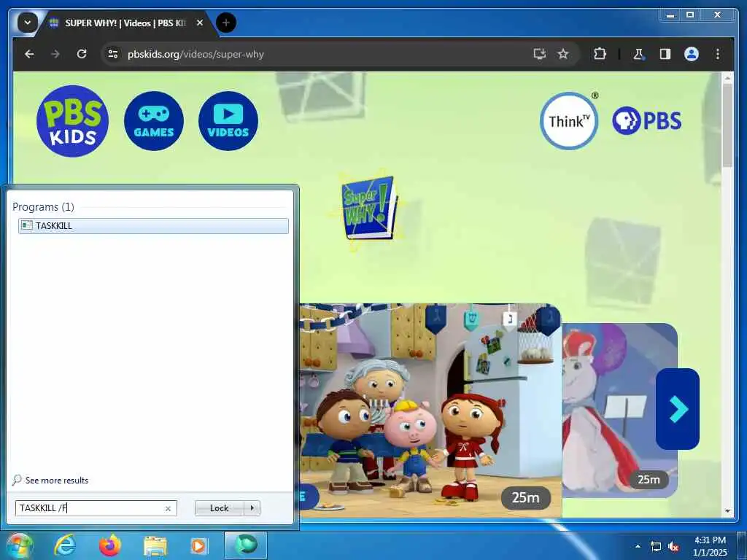The image size is (747, 560).
Task: Open Windows Explorer folder in taskbar
Action: coord(155,545)
